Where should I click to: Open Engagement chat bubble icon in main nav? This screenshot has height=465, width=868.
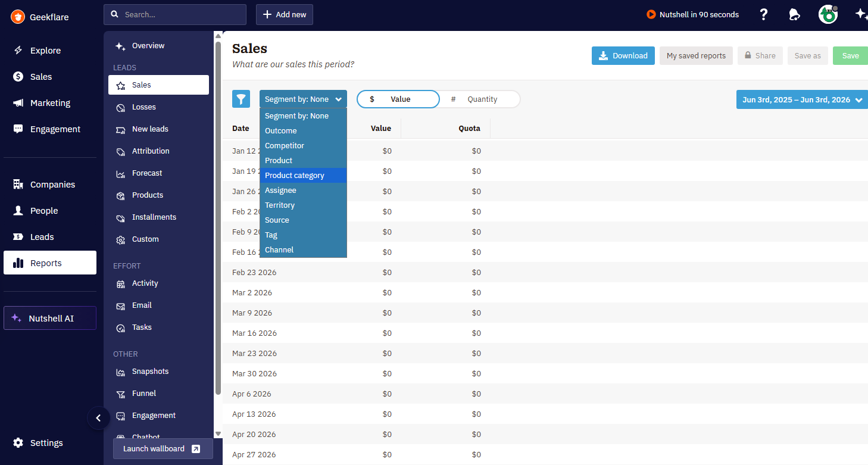[18, 129]
